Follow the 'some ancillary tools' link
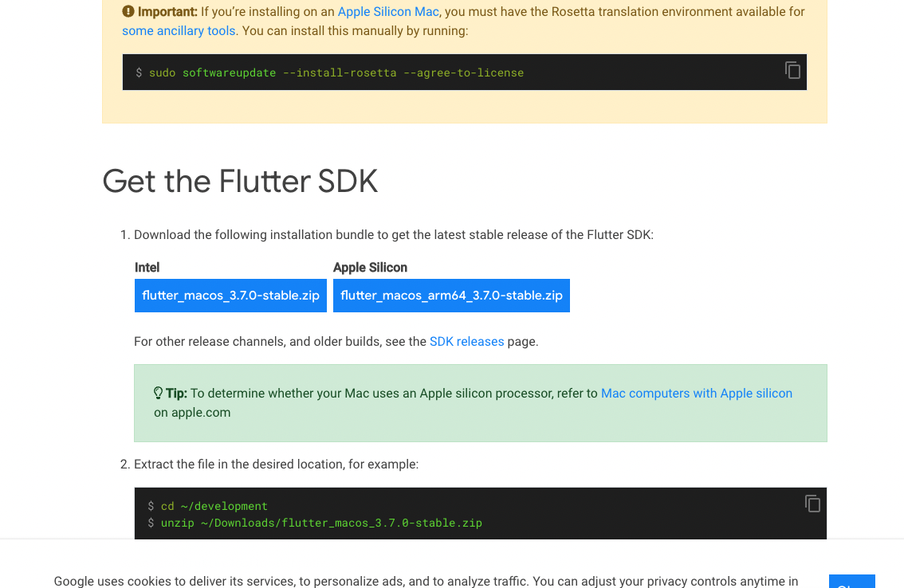904x588 pixels. pos(179,30)
